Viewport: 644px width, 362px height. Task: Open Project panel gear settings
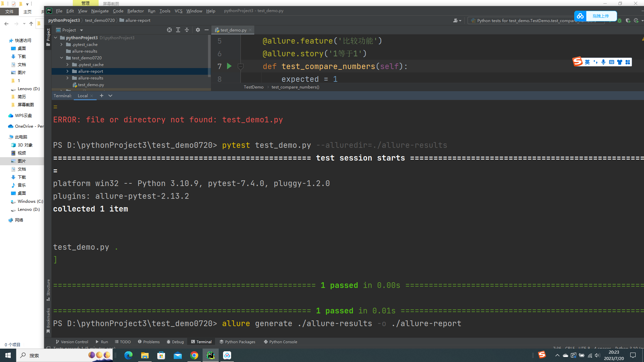198,30
